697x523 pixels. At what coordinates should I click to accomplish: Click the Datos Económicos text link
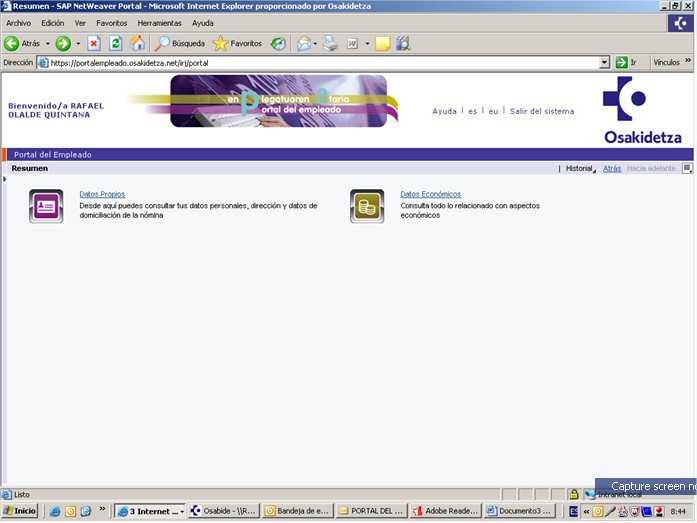point(430,194)
